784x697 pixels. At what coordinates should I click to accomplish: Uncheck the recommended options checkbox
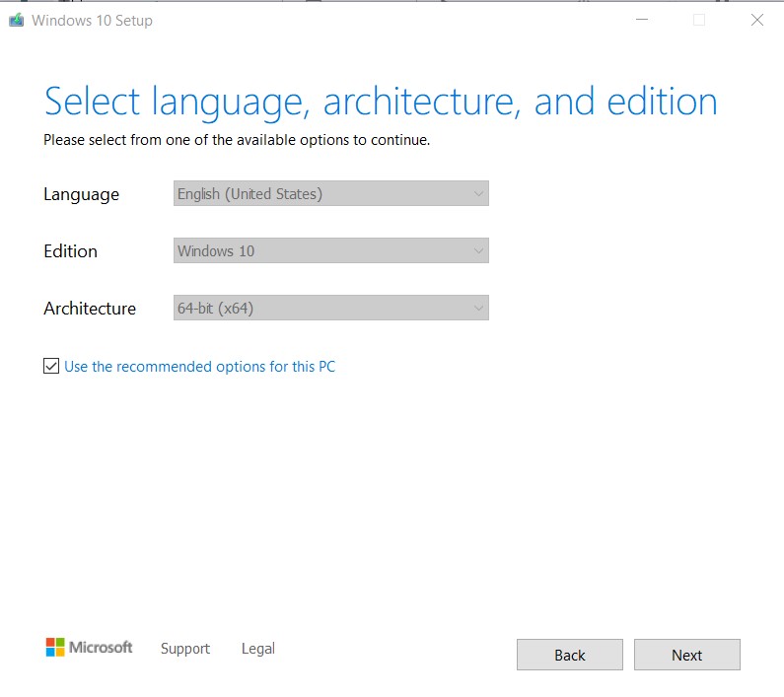pyautogui.click(x=51, y=367)
